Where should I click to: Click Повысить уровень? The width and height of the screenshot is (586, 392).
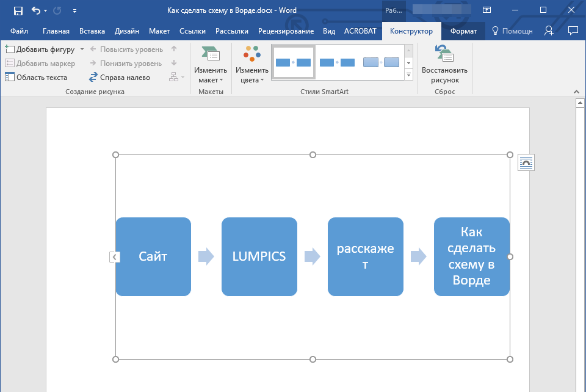[126, 49]
